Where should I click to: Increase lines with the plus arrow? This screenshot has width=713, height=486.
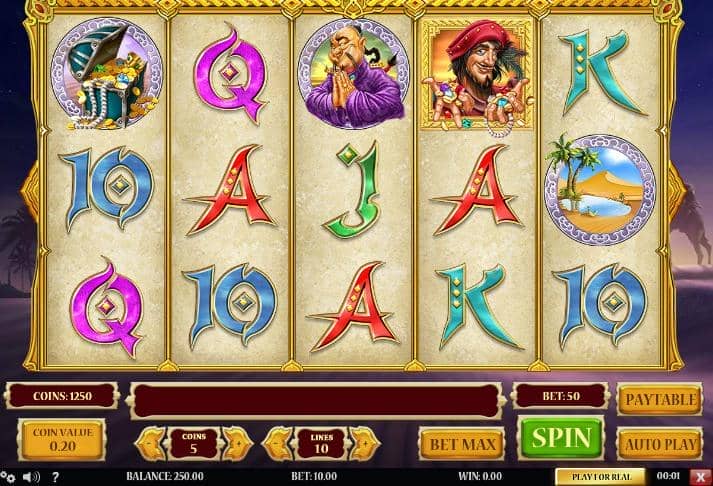(x=365, y=444)
